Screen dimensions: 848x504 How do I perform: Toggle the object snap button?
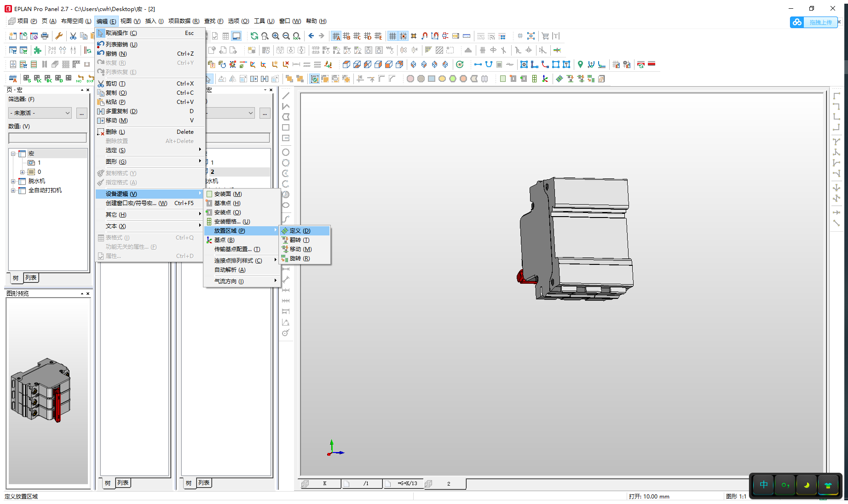pyautogui.click(x=403, y=36)
